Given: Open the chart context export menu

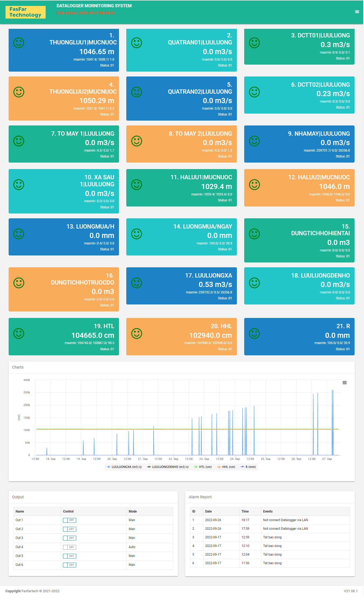Looking at the screenshot, I should pos(344,383).
